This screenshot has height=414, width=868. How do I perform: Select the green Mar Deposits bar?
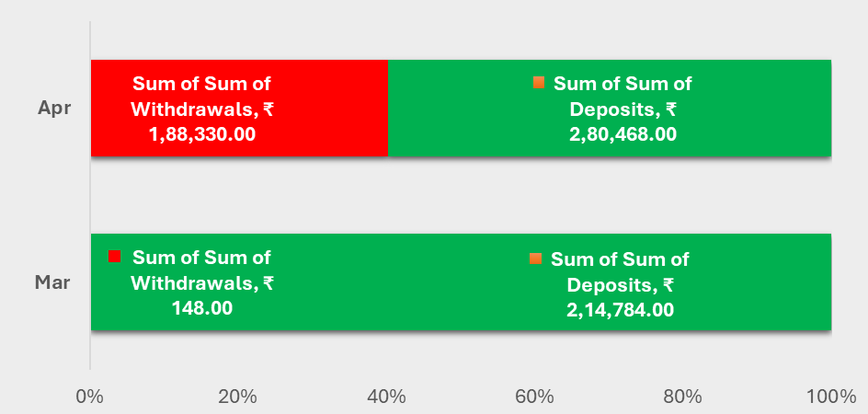click(462, 282)
